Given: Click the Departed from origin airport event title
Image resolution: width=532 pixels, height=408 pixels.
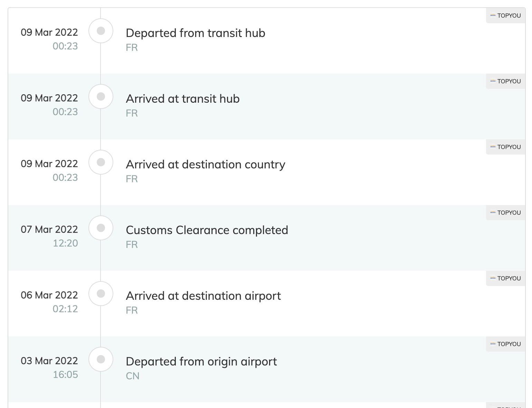Looking at the screenshot, I should (201, 362).
